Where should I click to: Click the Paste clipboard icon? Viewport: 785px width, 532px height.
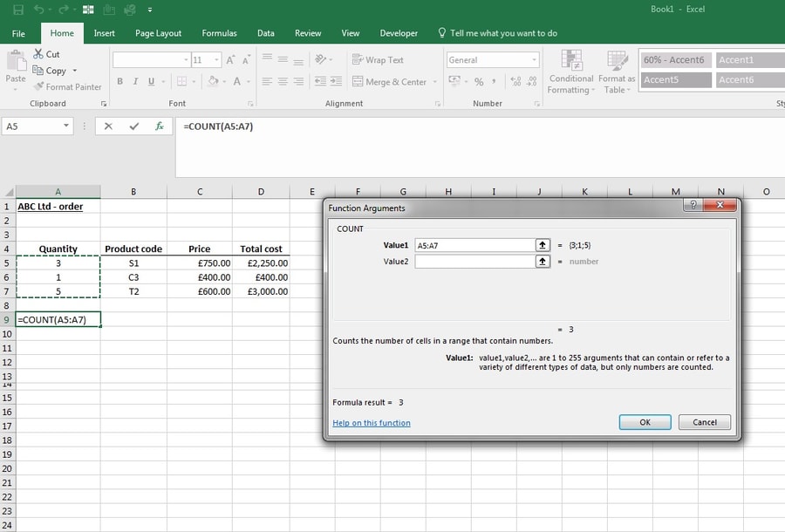[16, 61]
